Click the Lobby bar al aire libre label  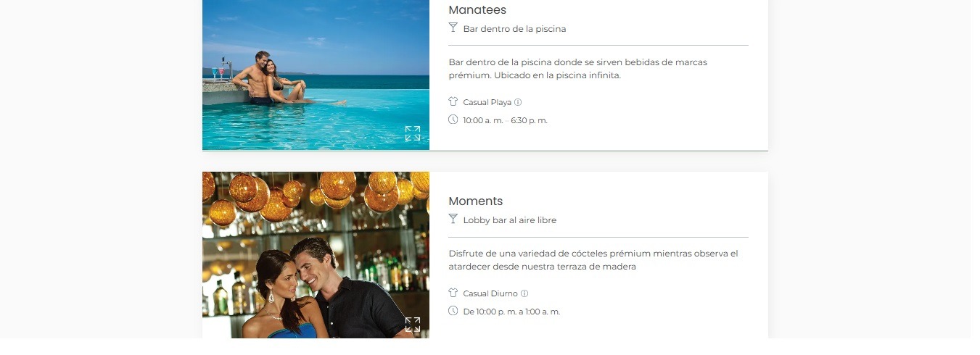(x=510, y=220)
